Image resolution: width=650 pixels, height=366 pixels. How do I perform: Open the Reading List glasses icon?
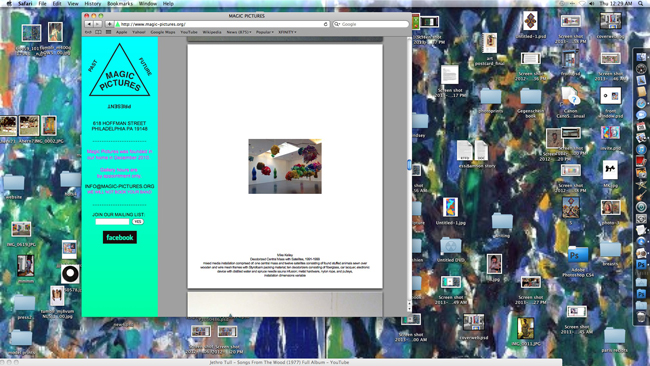pyautogui.click(x=88, y=32)
